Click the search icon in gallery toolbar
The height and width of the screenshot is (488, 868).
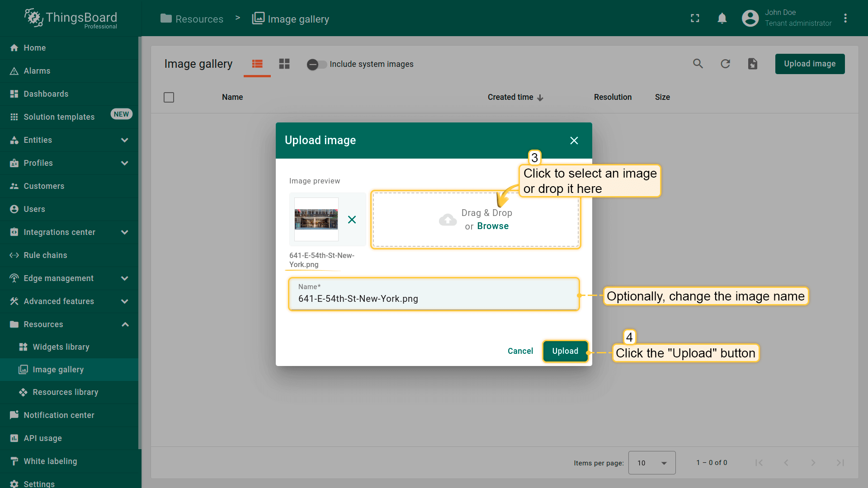698,64
